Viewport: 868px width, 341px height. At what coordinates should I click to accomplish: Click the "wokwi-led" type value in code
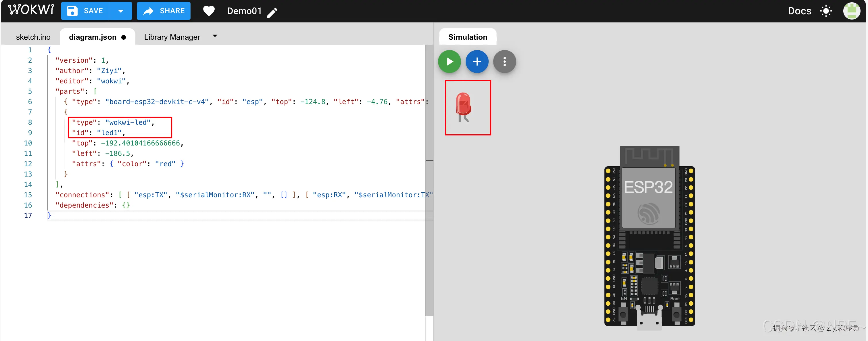point(128,122)
